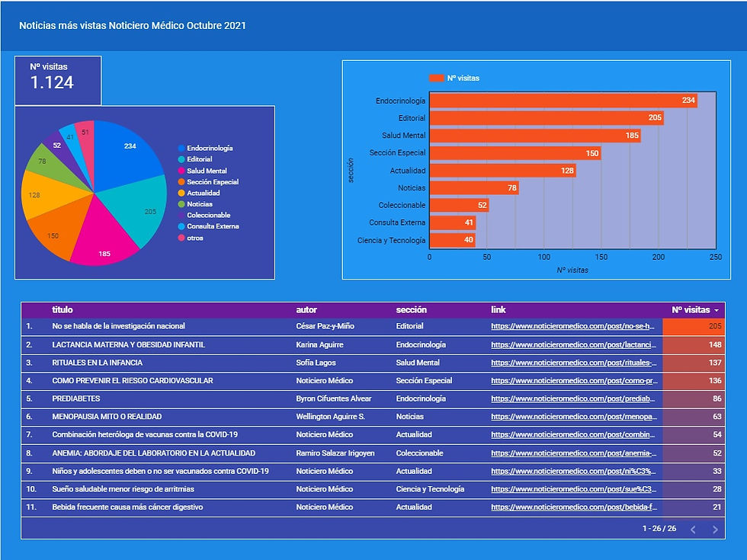
Task: Open link for ANEMIA laboratorio article
Action: (x=574, y=453)
